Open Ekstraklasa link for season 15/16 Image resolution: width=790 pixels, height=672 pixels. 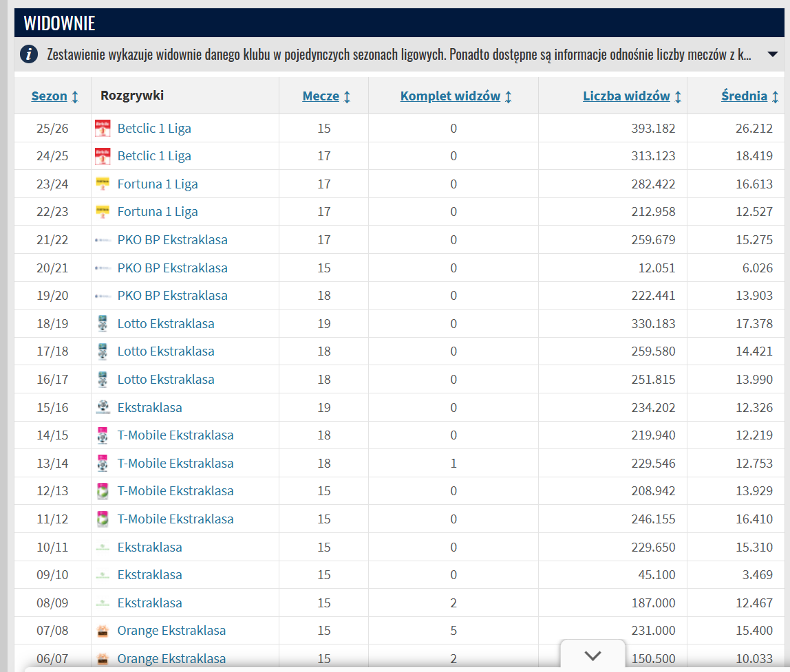[149, 407]
